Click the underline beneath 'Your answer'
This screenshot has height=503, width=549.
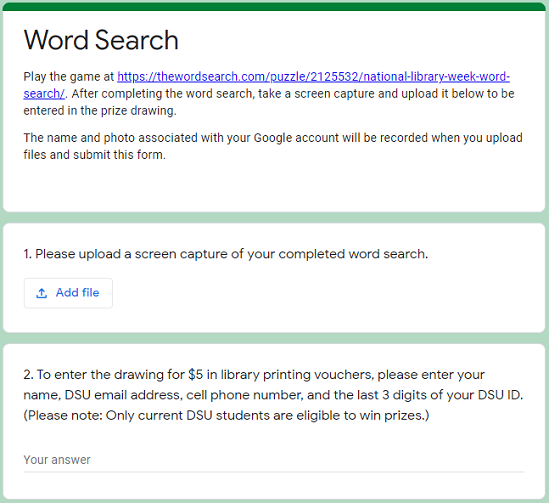[x=274, y=472]
